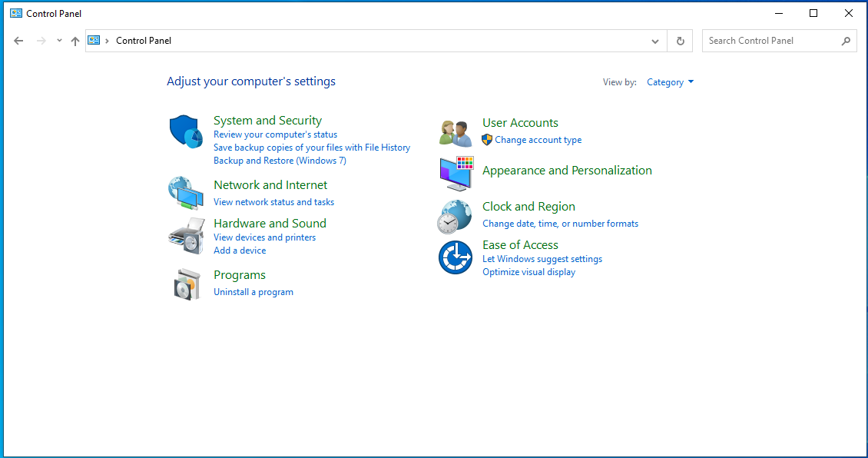868x458 pixels.
Task: Click View network status and tasks
Action: coord(273,202)
